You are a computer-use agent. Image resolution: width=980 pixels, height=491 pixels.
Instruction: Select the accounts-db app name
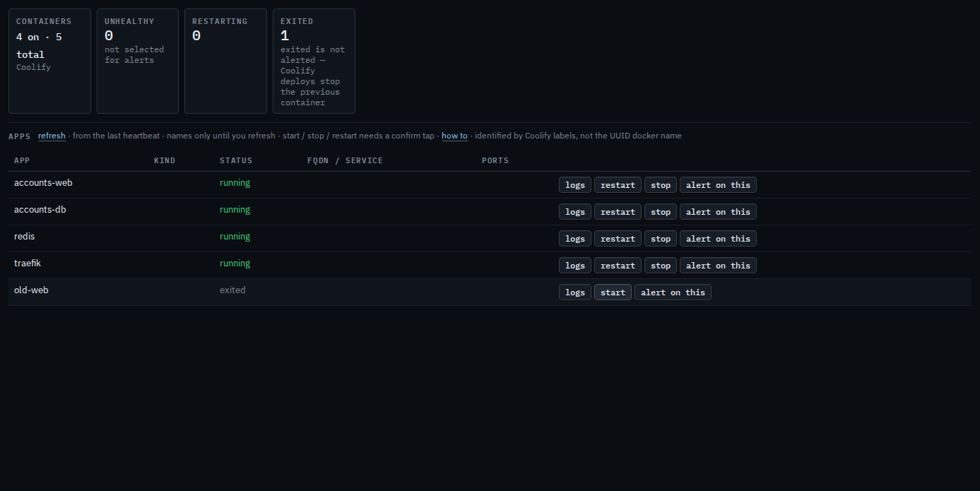coord(40,210)
